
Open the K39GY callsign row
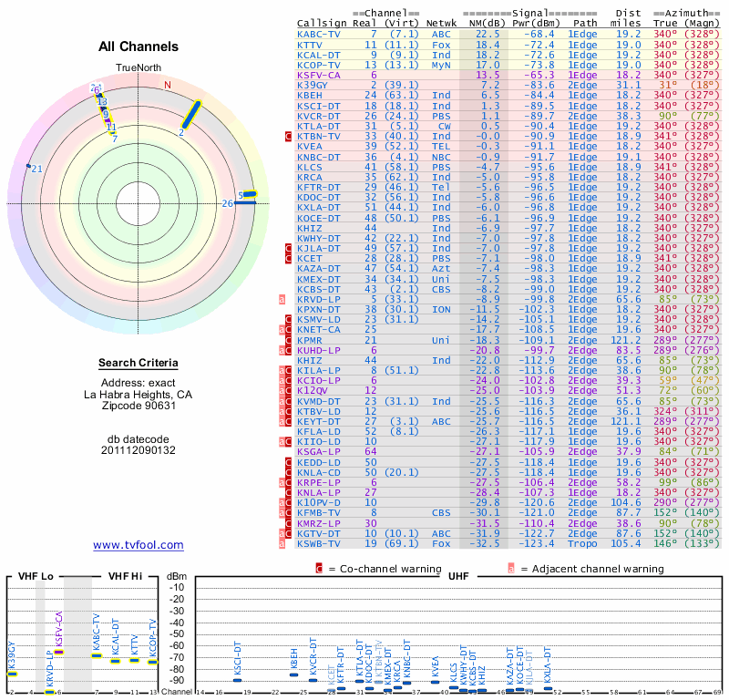pyautogui.click(x=313, y=85)
